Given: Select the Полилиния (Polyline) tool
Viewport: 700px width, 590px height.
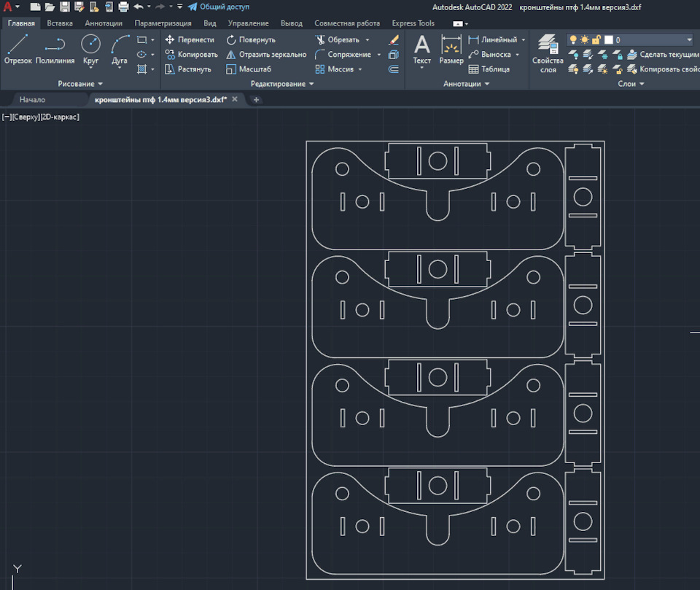Looking at the screenshot, I should (x=55, y=50).
